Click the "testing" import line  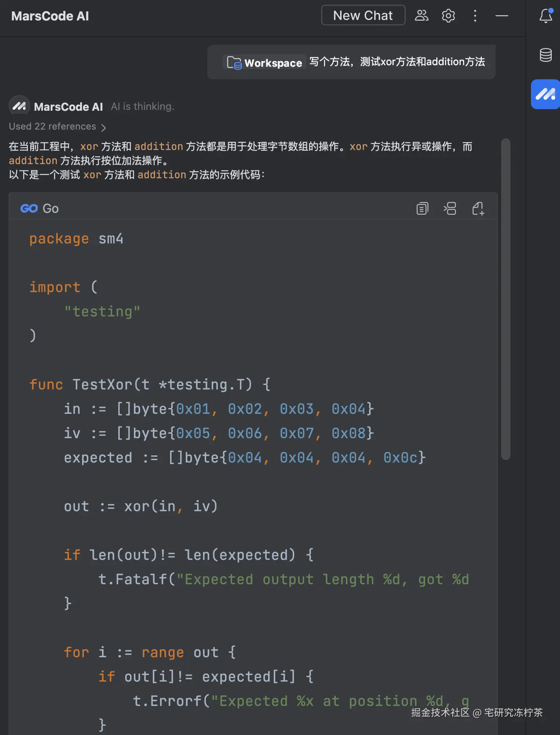point(102,311)
